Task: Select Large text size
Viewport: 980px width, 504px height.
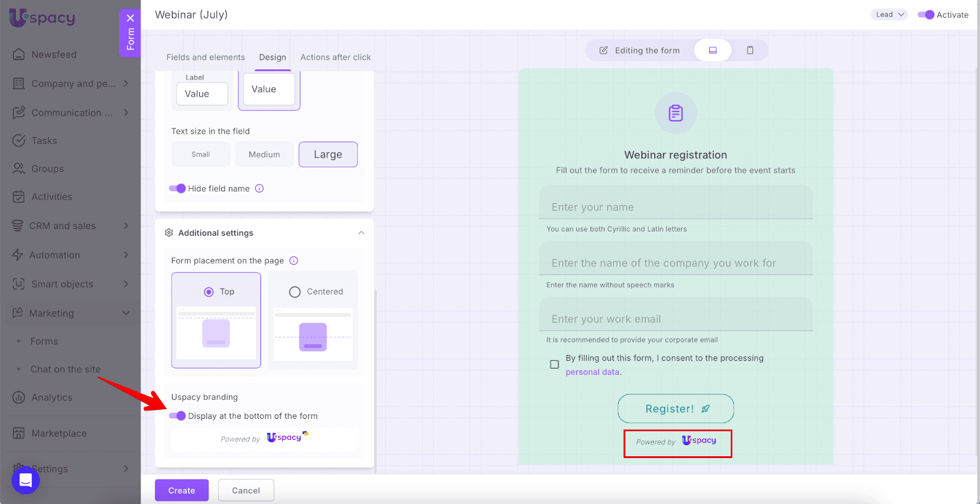Action: click(328, 154)
